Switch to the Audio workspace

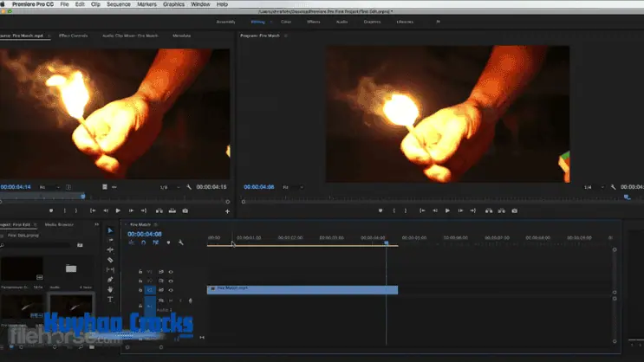coord(342,22)
